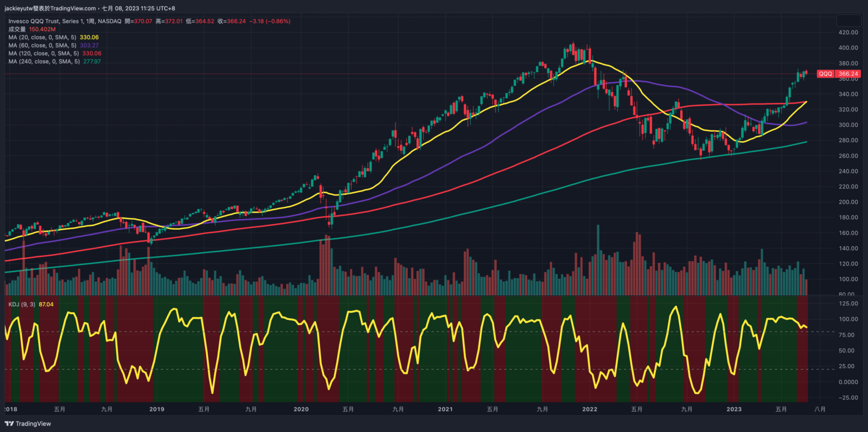868x432 pixels.
Task: Select the MA 20 indicator legend
Action: click(42, 37)
